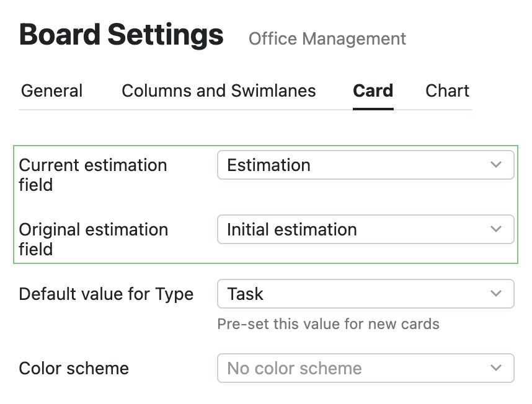The height and width of the screenshot is (404, 532).
Task: Switch to the General tab
Action: pyautogui.click(x=51, y=90)
